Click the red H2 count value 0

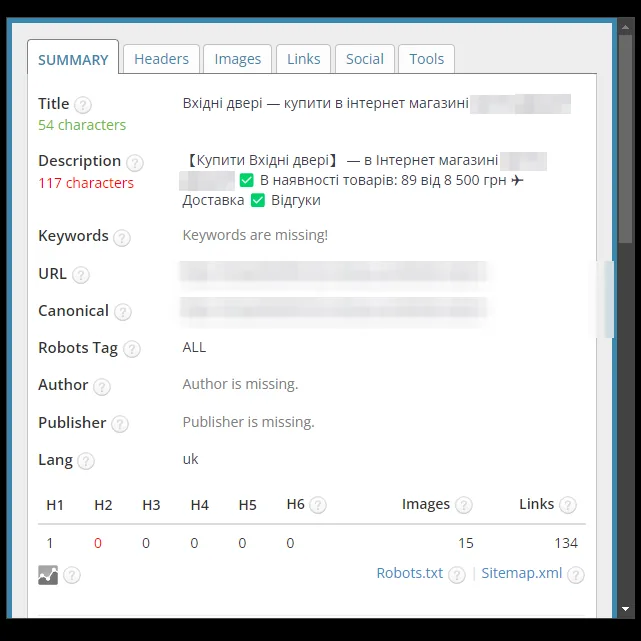click(98, 543)
